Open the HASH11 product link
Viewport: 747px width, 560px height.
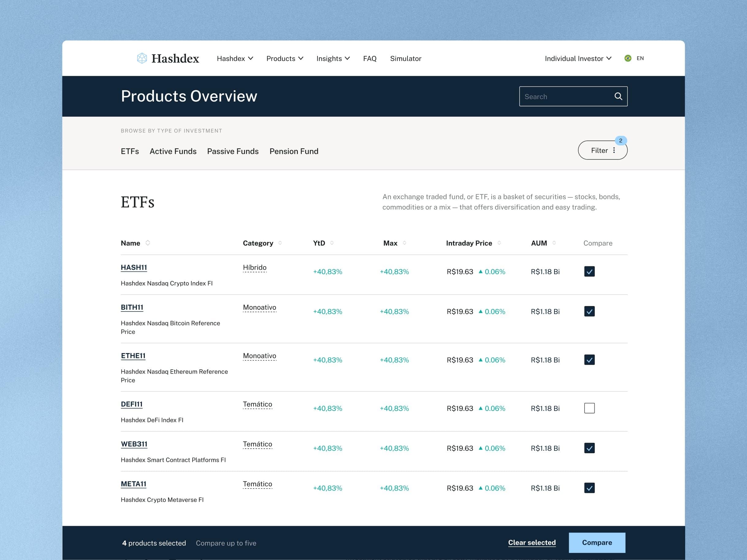coord(134,267)
